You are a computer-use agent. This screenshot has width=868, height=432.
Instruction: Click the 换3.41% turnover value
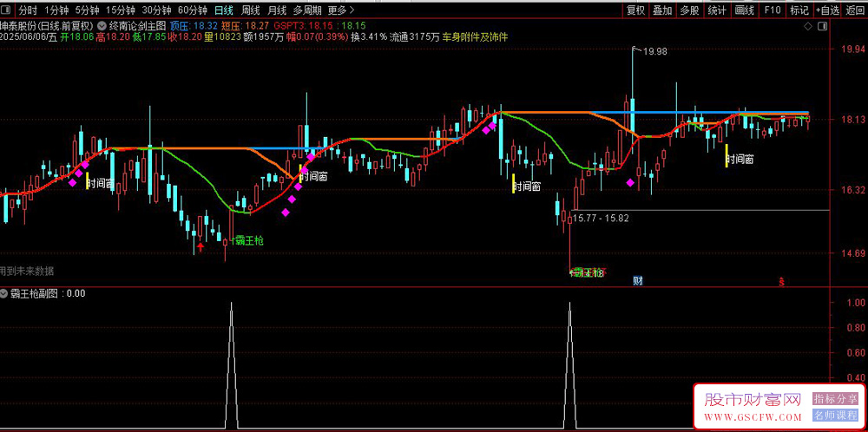click(x=369, y=37)
